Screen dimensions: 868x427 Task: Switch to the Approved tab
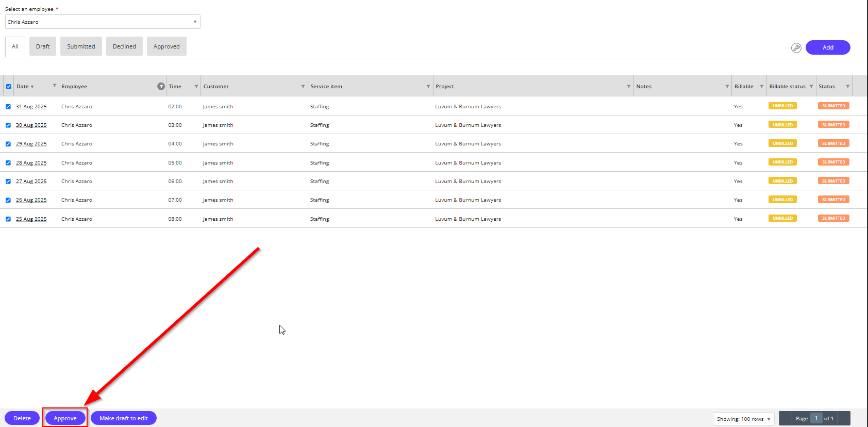click(166, 46)
